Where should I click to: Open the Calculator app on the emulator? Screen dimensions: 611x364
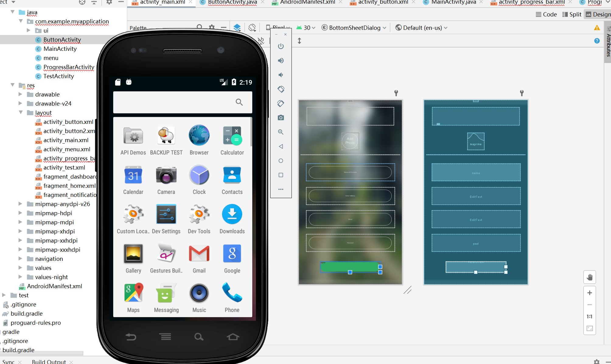(232, 140)
